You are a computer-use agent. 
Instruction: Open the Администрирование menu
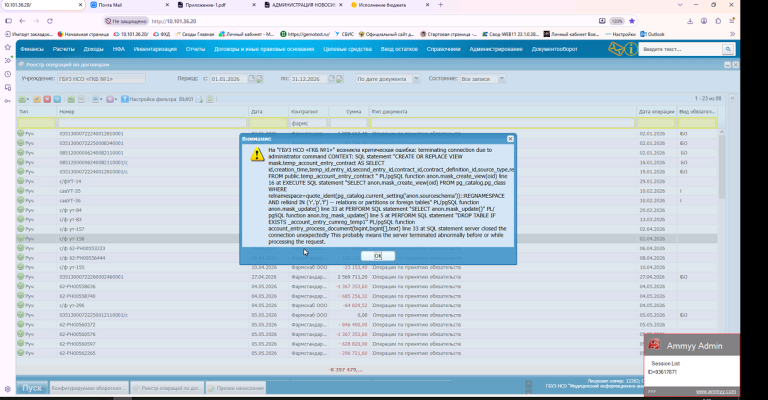coord(496,49)
